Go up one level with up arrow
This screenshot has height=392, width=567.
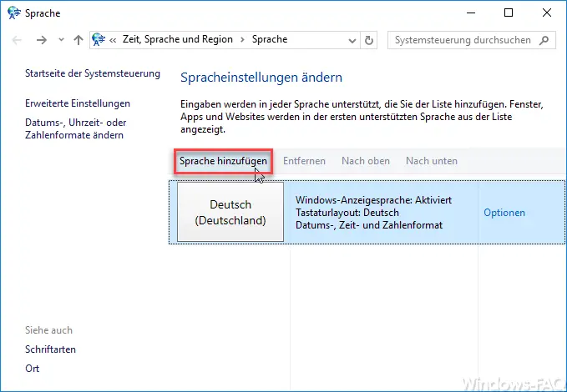coord(78,40)
